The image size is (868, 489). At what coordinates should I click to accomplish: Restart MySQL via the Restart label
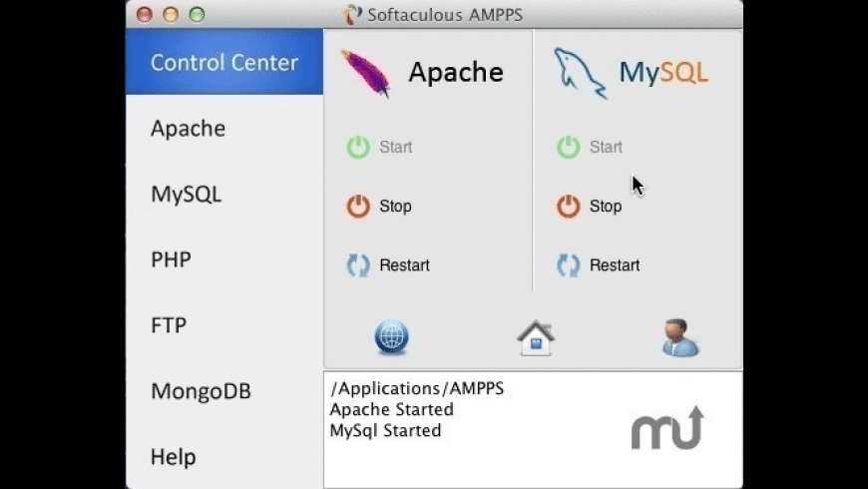tap(615, 265)
